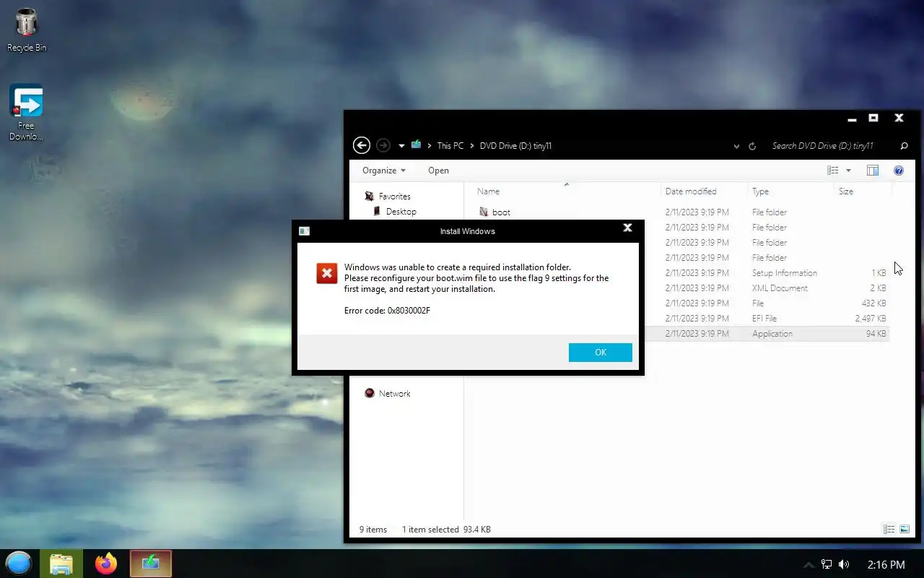This screenshot has height=578, width=924.
Task: Open File Explorer from the taskbar
Action: click(61, 564)
